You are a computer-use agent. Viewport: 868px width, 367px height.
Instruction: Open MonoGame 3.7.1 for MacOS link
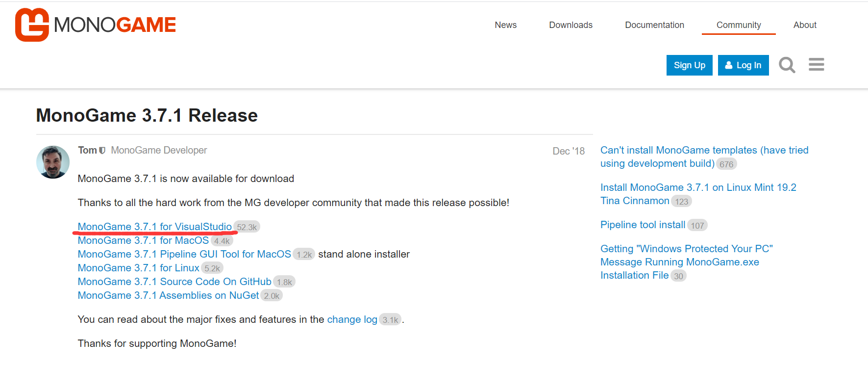point(143,240)
